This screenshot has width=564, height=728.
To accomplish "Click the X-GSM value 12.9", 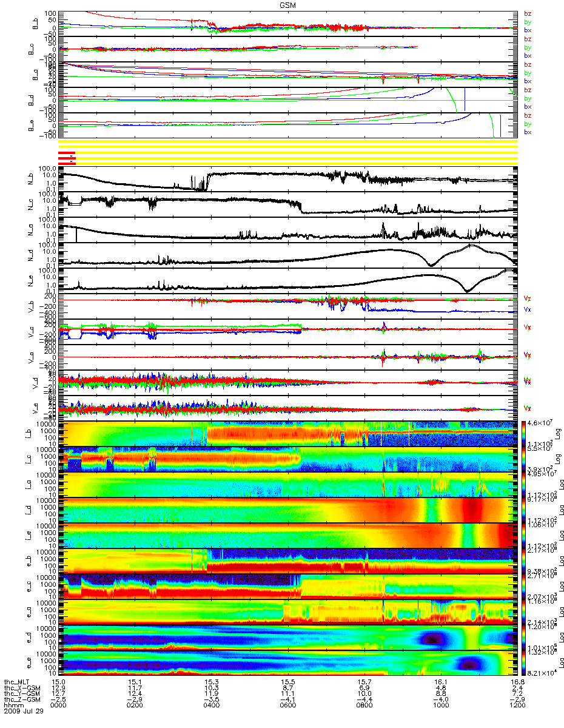I will tap(58, 688).
